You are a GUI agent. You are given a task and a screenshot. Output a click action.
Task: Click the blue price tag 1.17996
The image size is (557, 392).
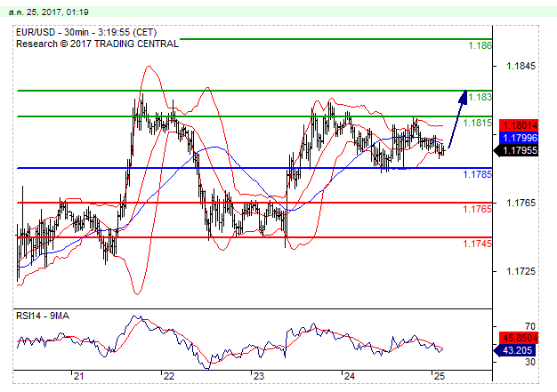pyautogui.click(x=519, y=138)
